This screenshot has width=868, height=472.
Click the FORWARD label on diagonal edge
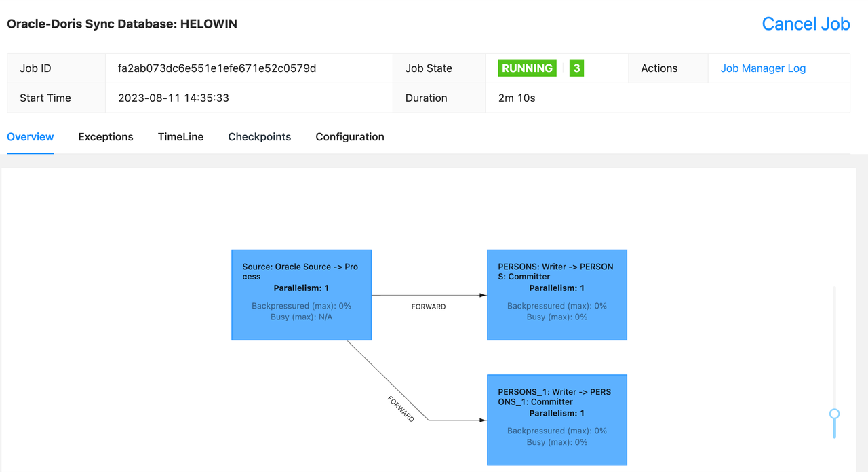[401, 409]
